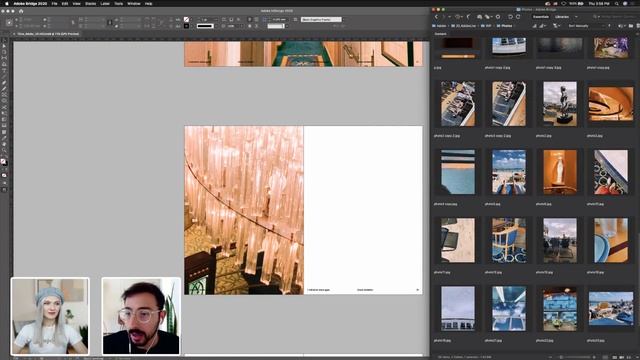This screenshot has height=360, width=640.
Task: Select the Pen tool in InDesign toolbar
Action: pos(4,82)
